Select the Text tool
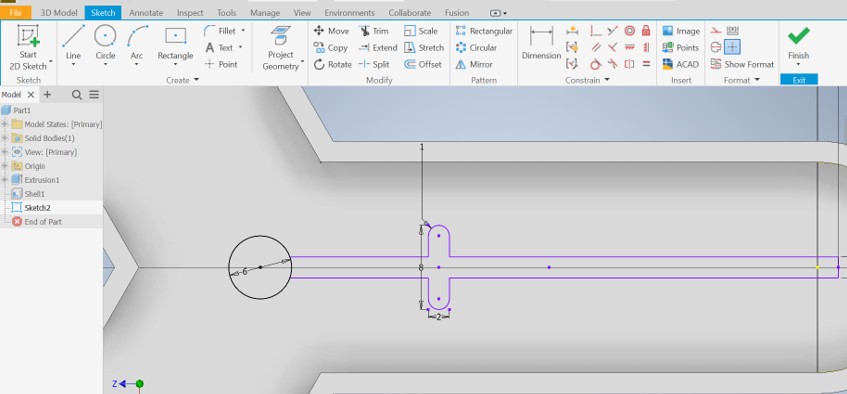The height and width of the screenshot is (394, 847). pyautogui.click(x=219, y=48)
